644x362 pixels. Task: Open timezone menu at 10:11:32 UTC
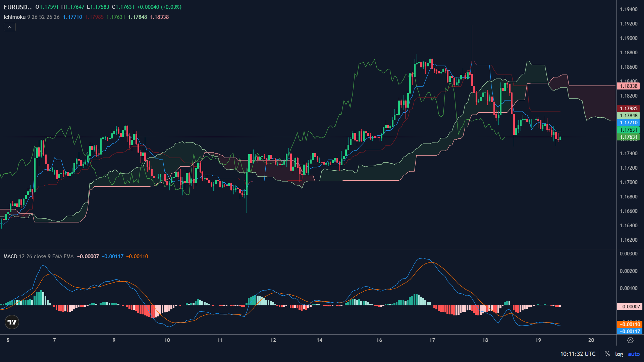tap(578, 354)
